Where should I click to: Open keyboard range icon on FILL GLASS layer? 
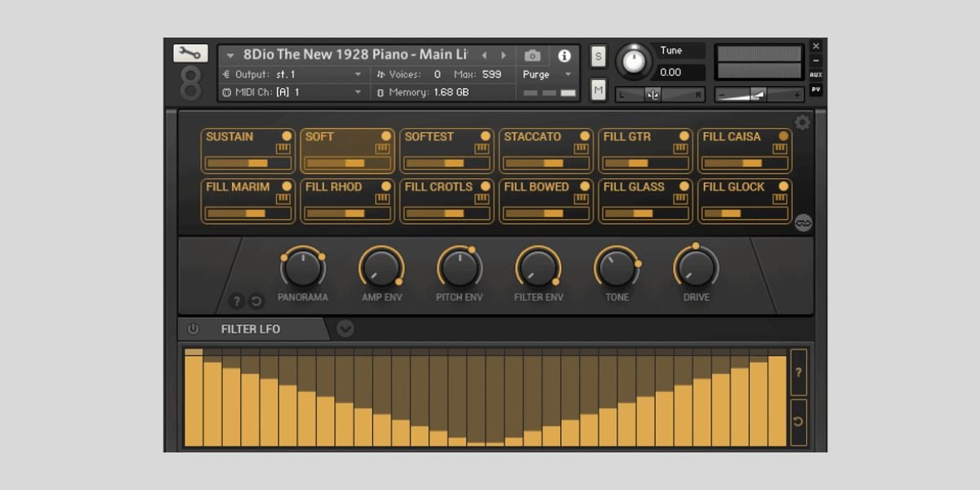pyautogui.click(x=681, y=198)
